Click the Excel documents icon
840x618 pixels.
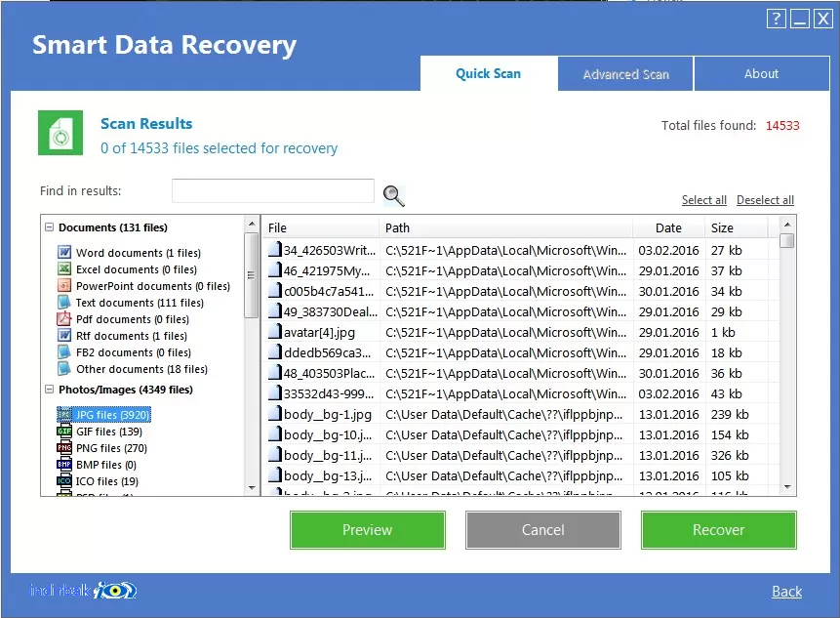(64, 268)
